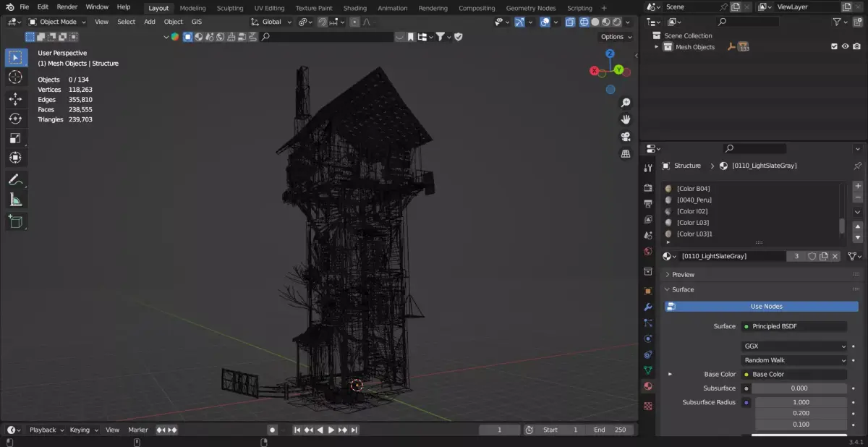Open the Output properties tab
The width and height of the screenshot is (868, 447).
(x=648, y=203)
